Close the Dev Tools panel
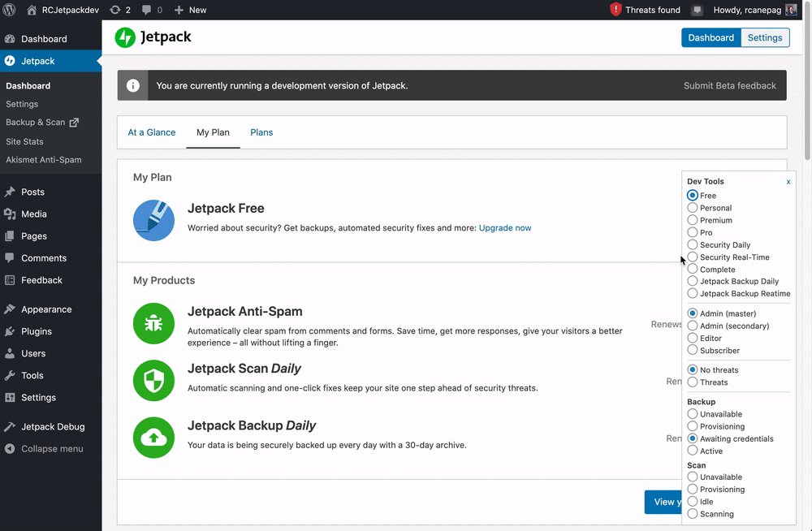The height and width of the screenshot is (531, 812). [788, 182]
